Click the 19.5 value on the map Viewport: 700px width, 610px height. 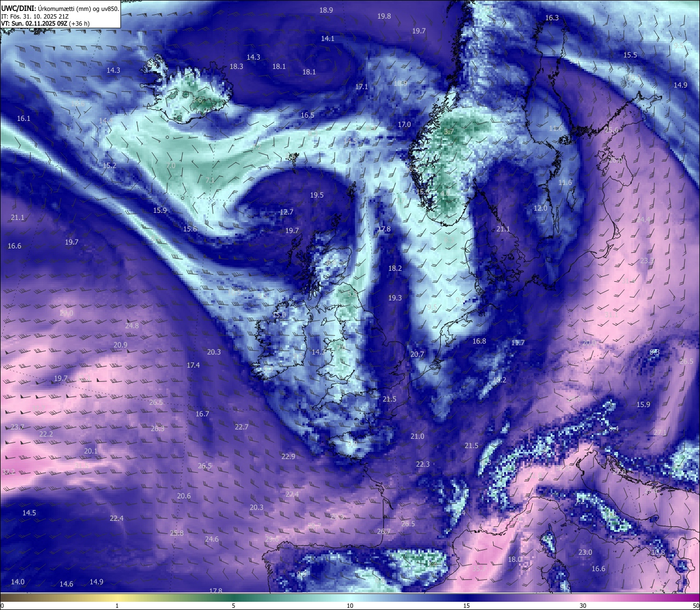(x=317, y=195)
